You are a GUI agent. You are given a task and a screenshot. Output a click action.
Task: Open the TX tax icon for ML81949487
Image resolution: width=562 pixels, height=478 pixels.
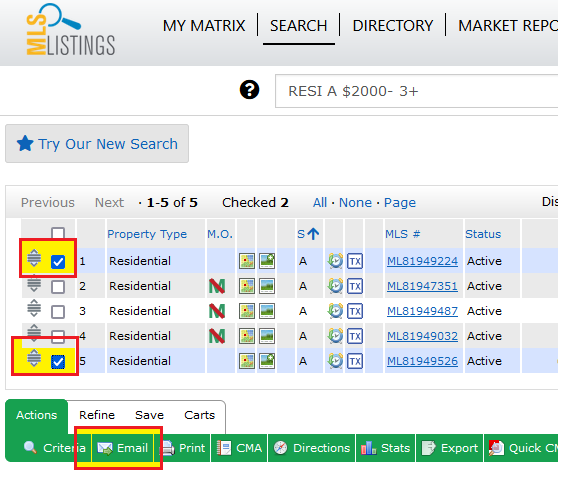(x=355, y=311)
